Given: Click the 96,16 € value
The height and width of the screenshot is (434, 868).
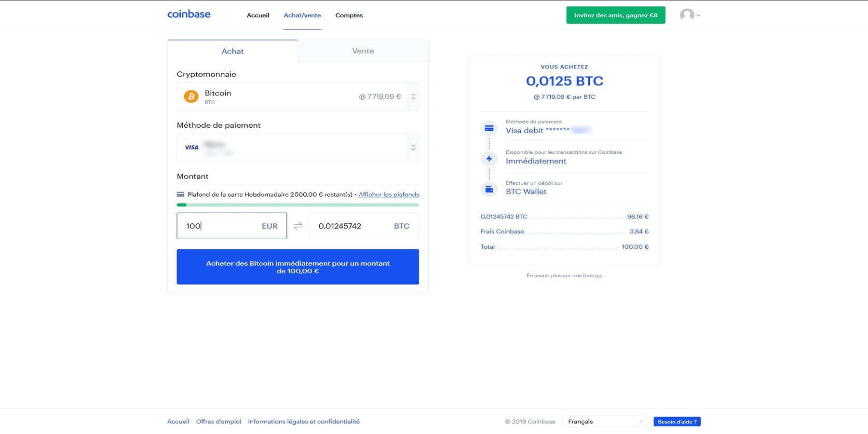Looking at the screenshot, I should [638, 217].
